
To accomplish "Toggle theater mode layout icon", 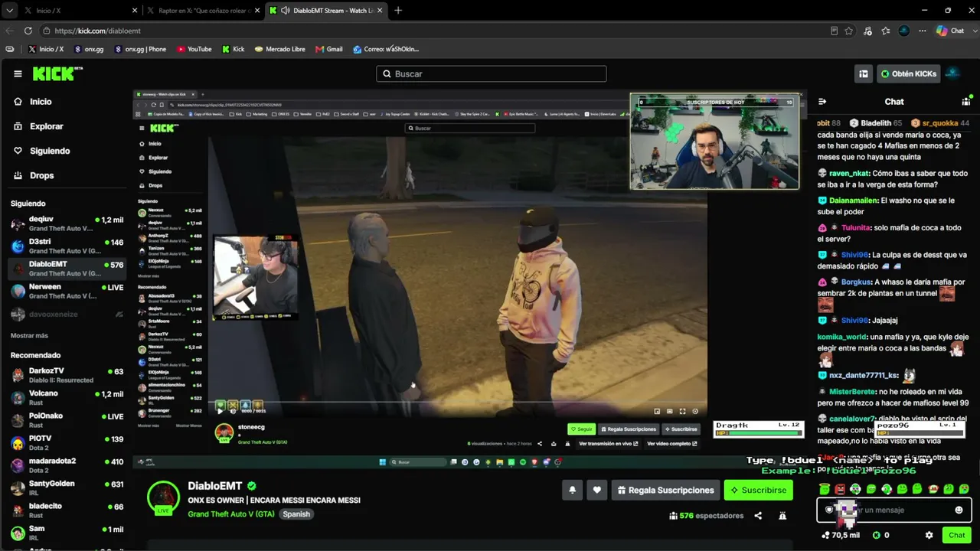I will [864, 73].
